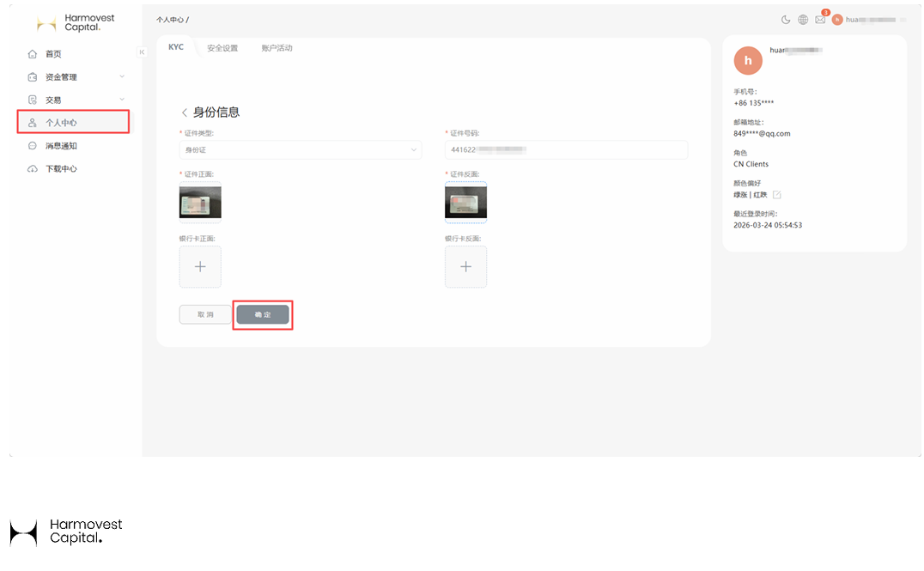Open the 证件类型 dropdown showing 身份证
Viewport: 924px width, 571px height.
coord(301,149)
